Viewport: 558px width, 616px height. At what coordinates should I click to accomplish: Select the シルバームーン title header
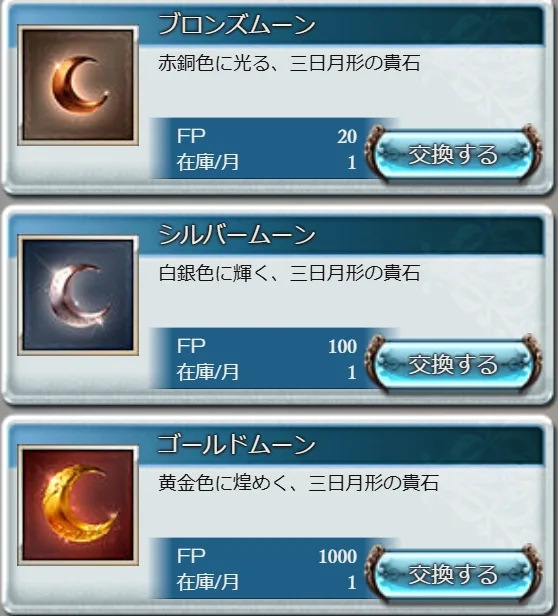click(x=236, y=235)
